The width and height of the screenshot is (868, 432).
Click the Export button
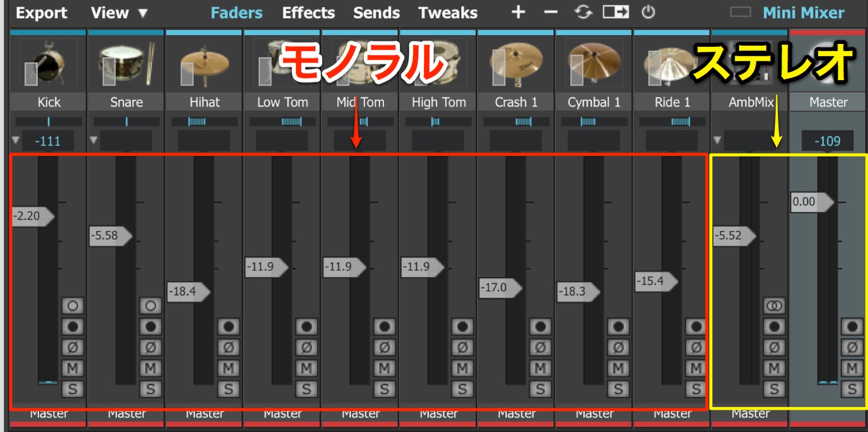41,12
